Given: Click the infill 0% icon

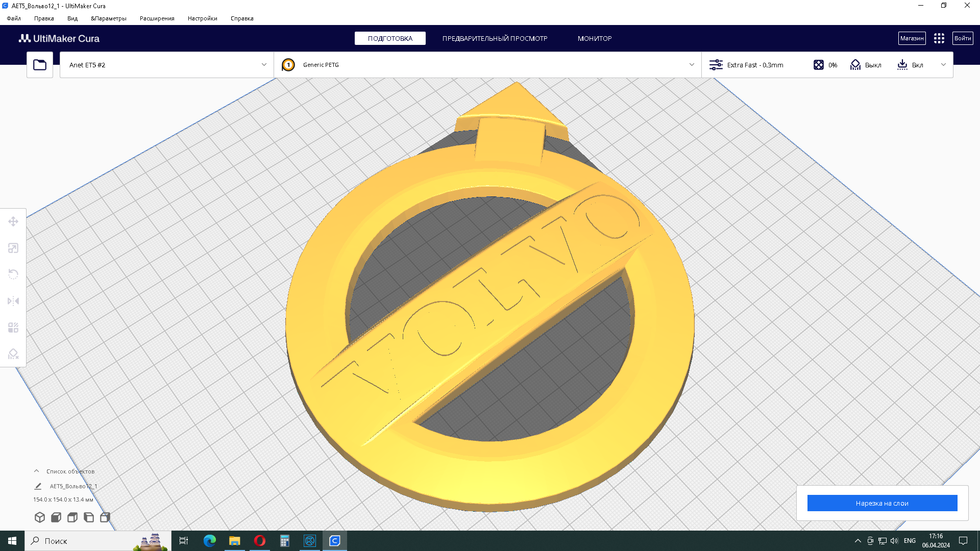Looking at the screenshot, I should tap(819, 65).
